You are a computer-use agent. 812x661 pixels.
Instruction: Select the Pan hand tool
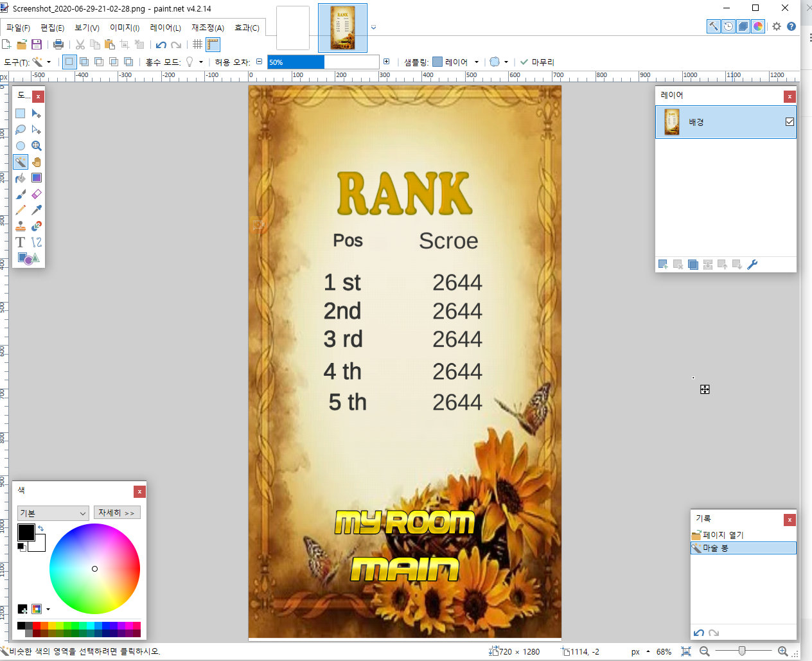point(37,162)
